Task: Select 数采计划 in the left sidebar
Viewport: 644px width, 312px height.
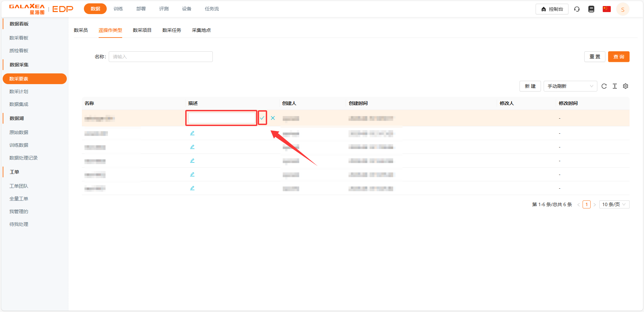Action: pyautogui.click(x=19, y=91)
